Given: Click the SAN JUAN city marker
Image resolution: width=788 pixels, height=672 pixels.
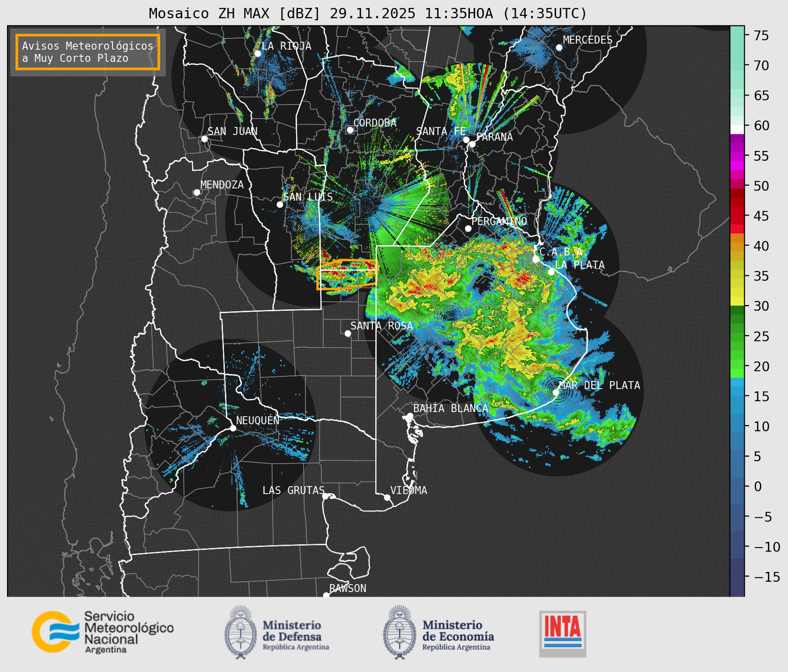Looking at the screenshot, I should tap(204, 139).
